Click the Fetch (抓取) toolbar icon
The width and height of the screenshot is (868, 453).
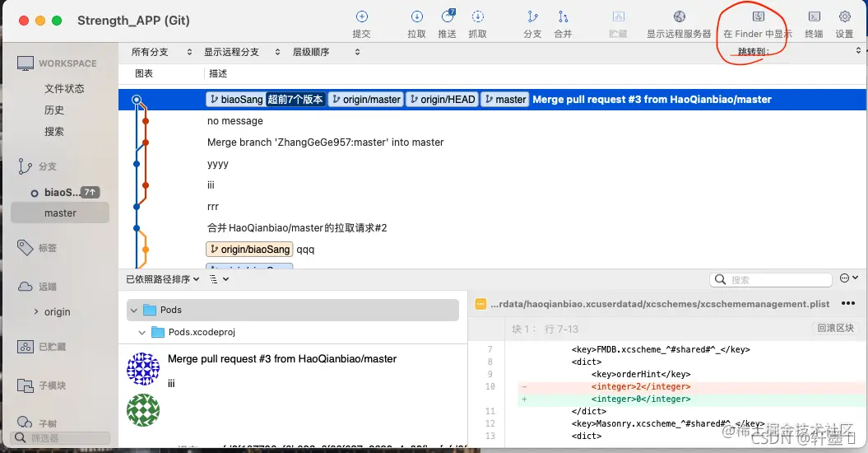477,16
